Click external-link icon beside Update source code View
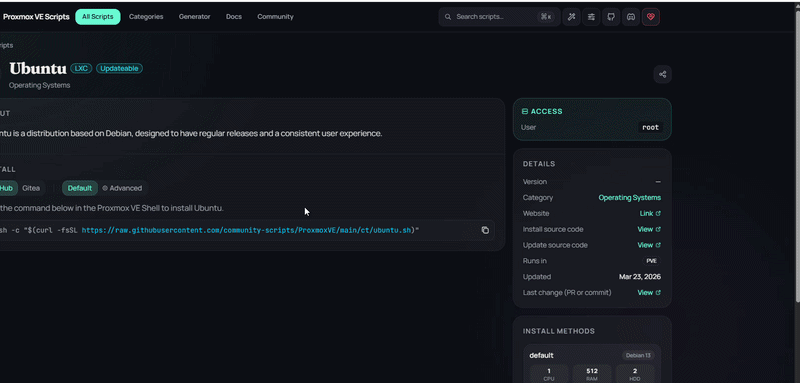The height and width of the screenshot is (383, 800). (x=658, y=245)
